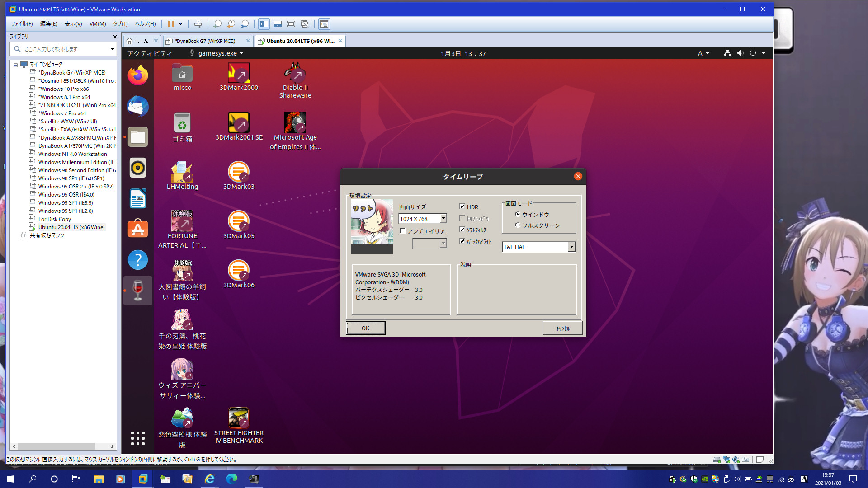Open the VM(M) menu
Screen dimensions: 868x488
click(x=98, y=24)
